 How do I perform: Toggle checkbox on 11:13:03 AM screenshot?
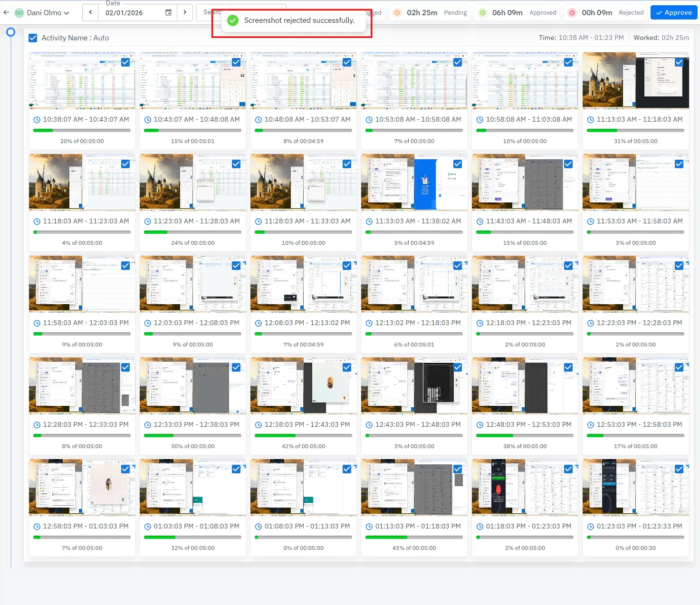point(679,62)
